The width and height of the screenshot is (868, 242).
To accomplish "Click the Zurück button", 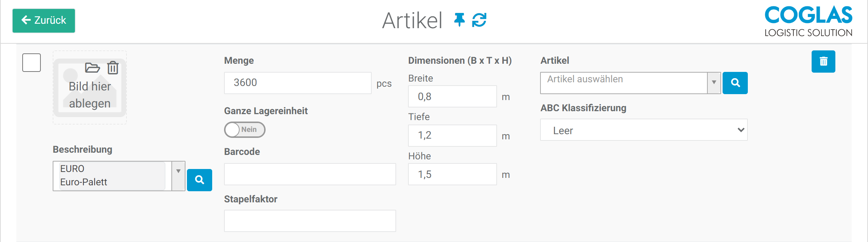I will [43, 21].
